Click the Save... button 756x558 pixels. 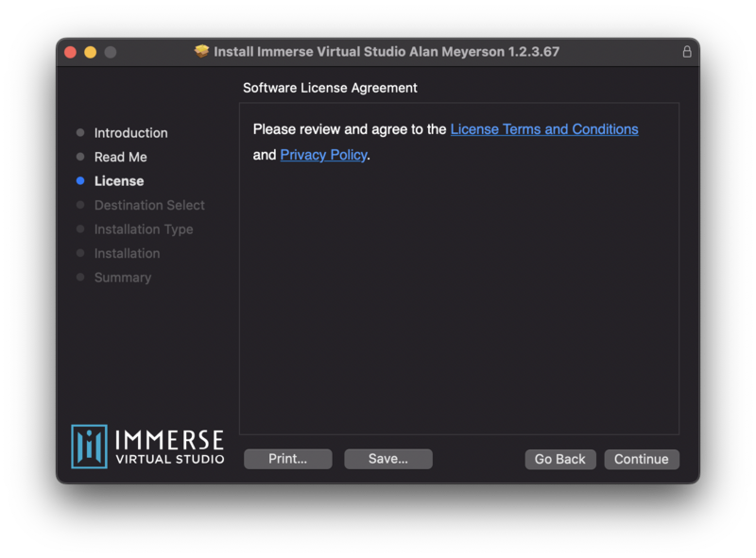388,459
